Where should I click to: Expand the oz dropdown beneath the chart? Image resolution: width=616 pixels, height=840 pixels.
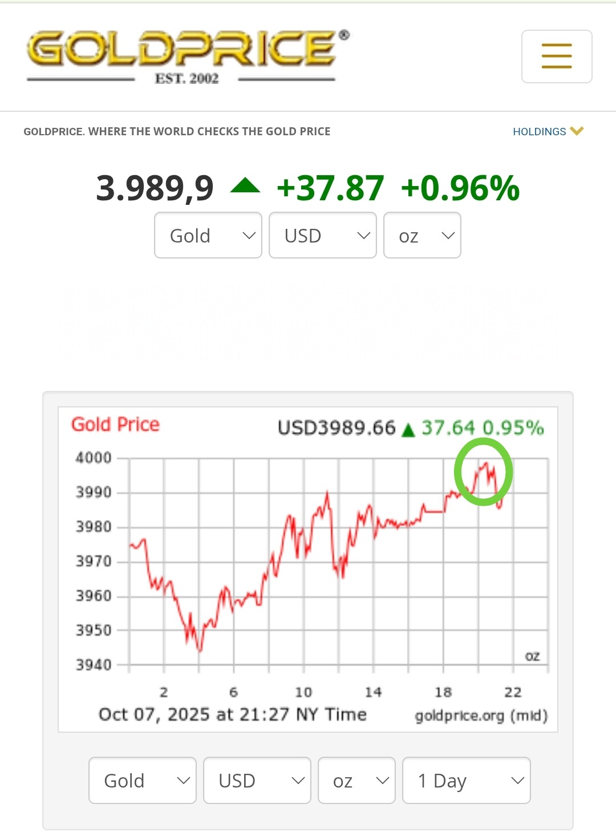pyautogui.click(x=356, y=780)
